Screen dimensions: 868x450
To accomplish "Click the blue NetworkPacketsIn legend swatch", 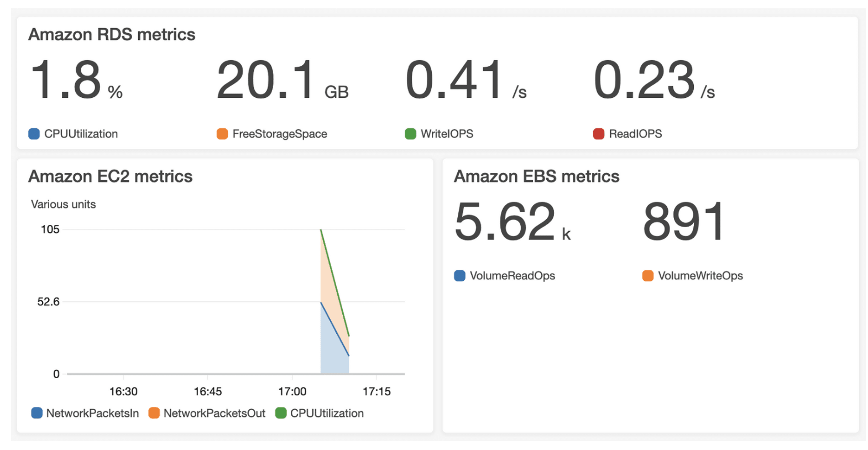I will click(x=37, y=413).
